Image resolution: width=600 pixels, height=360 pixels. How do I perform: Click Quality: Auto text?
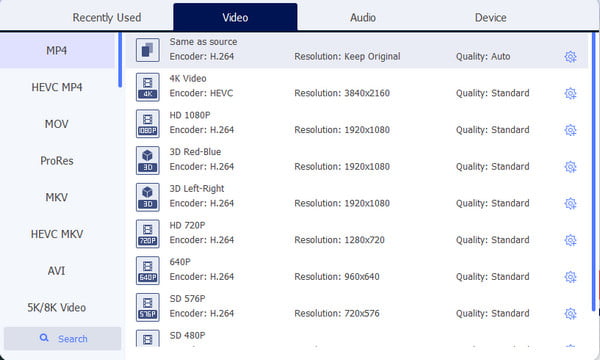tap(483, 57)
